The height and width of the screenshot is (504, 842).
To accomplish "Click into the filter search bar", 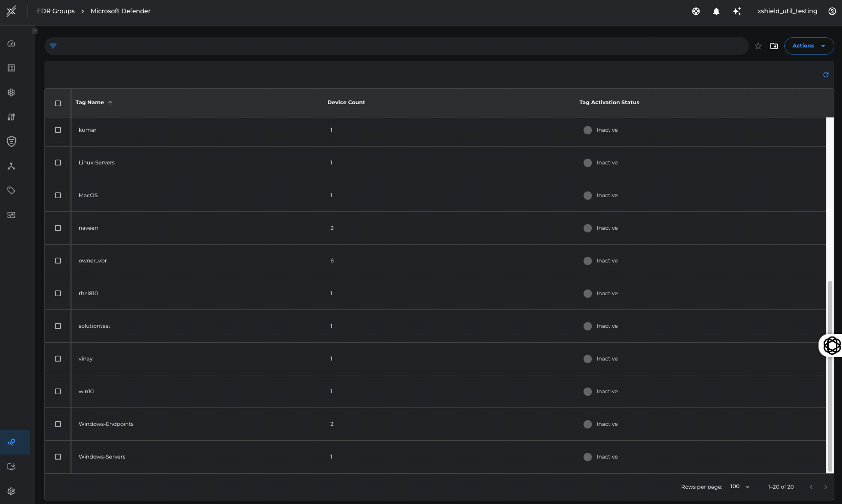I will coord(398,46).
